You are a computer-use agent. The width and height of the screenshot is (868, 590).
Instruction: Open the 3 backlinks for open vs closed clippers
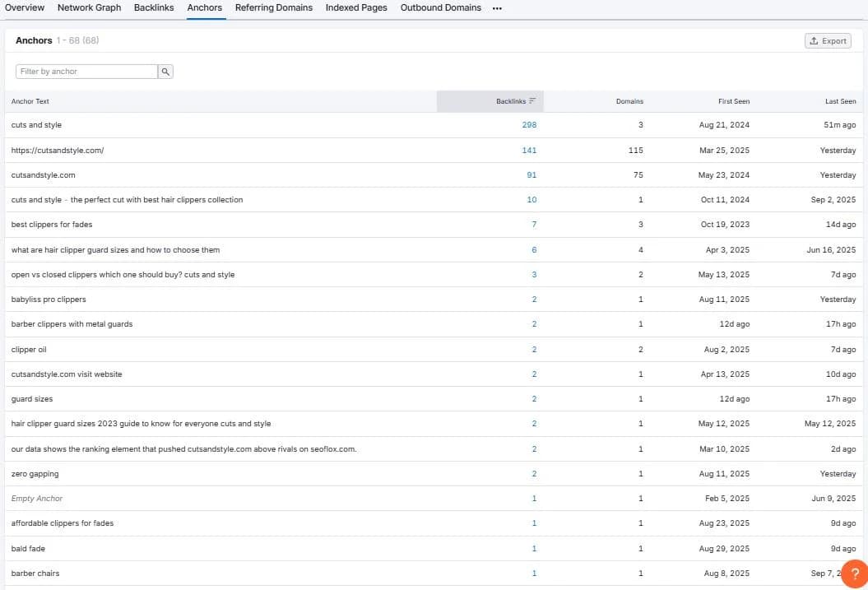(x=534, y=275)
